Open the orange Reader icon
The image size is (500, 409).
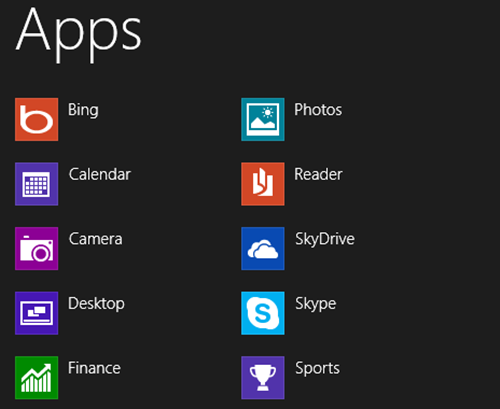(x=263, y=184)
